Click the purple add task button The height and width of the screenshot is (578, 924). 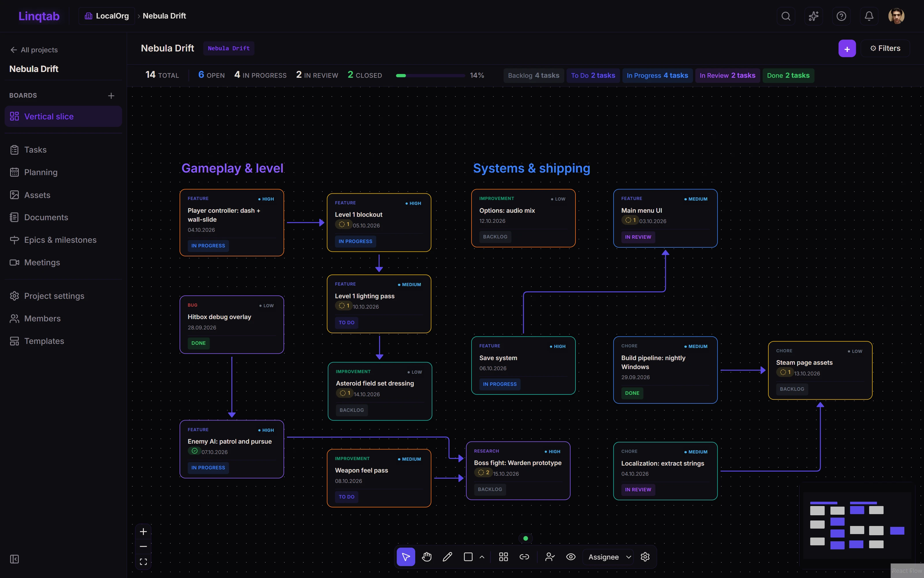point(847,49)
